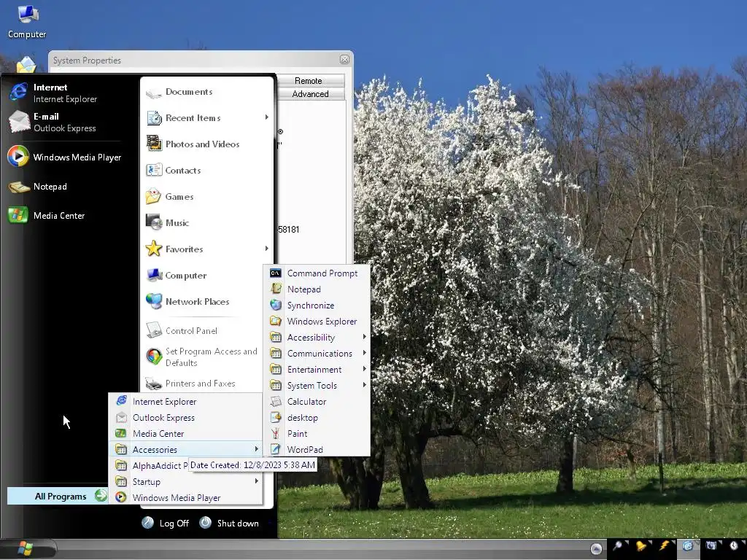This screenshot has width=747, height=560.
Task: Select Internet Explorer in All Programs list
Action: pos(186,402)
